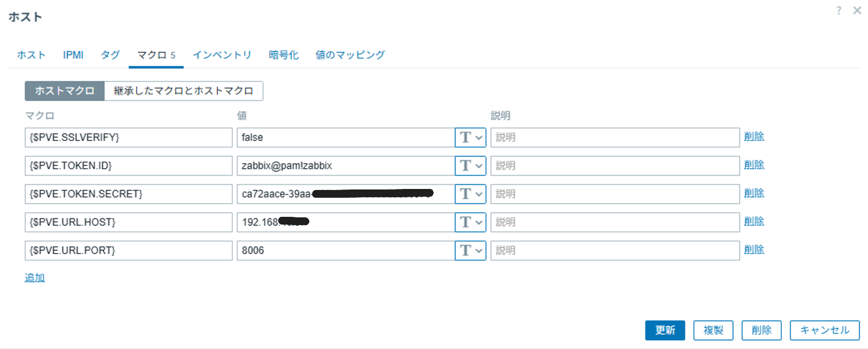Open the 値のマッピング tab
This screenshot has height=349, width=868.
pos(350,55)
